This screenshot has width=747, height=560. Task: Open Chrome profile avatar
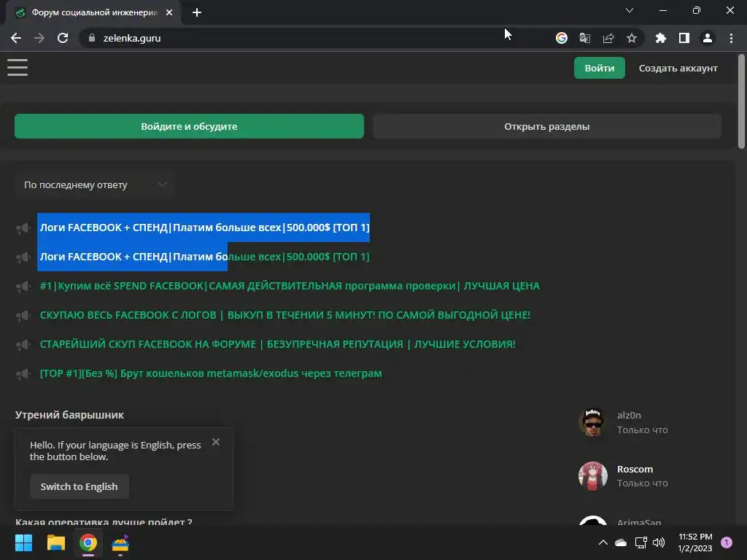coord(708,38)
